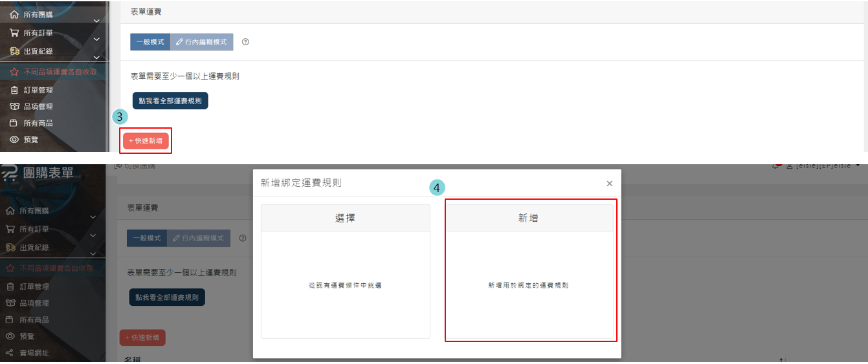This screenshot has height=364, width=868.
Task: Select 一般模式 in the upper screenshot
Action: [150, 42]
